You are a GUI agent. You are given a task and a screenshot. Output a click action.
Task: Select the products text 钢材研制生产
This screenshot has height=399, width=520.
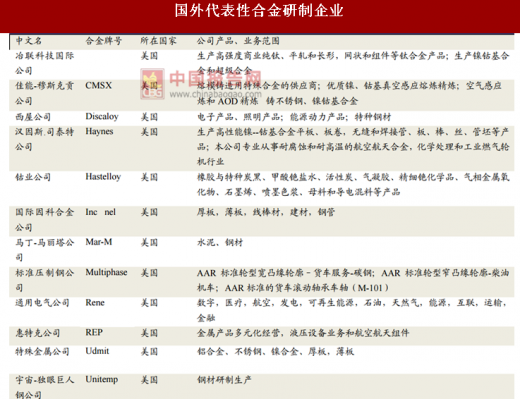click(224, 380)
